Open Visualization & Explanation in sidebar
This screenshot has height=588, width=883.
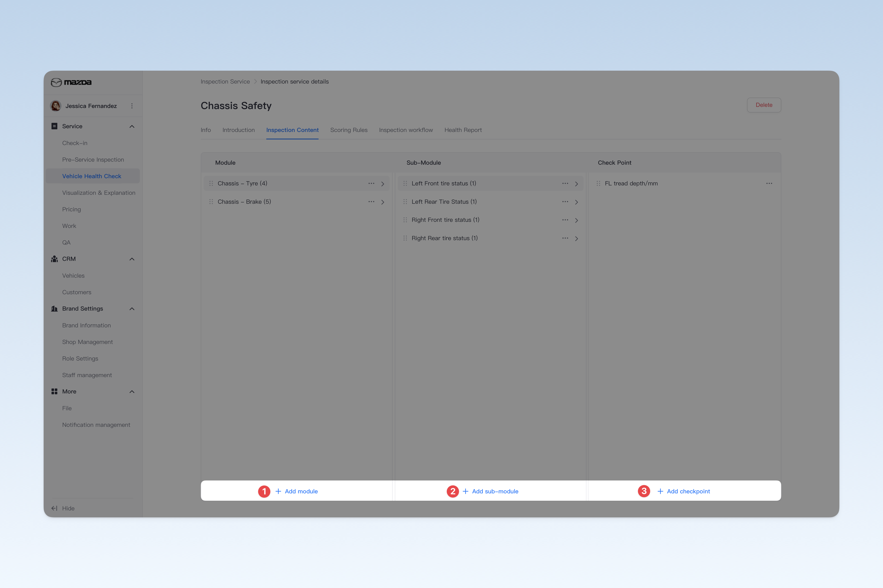point(99,193)
